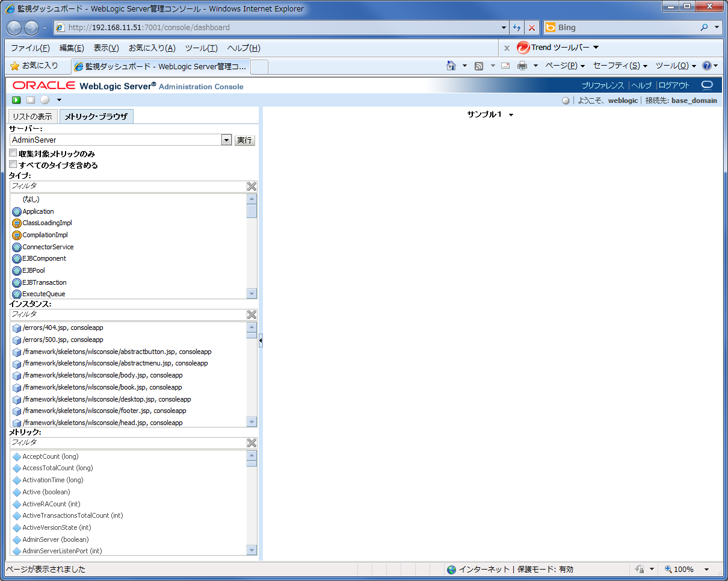
Task: Check すべてのタイプを含める checkbox
Action: pos(13,164)
